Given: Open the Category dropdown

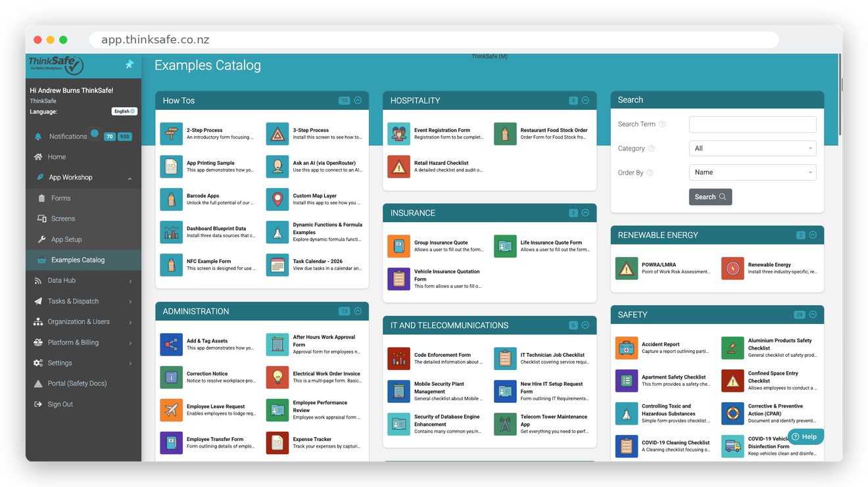Looking at the screenshot, I should click(x=752, y=149).
